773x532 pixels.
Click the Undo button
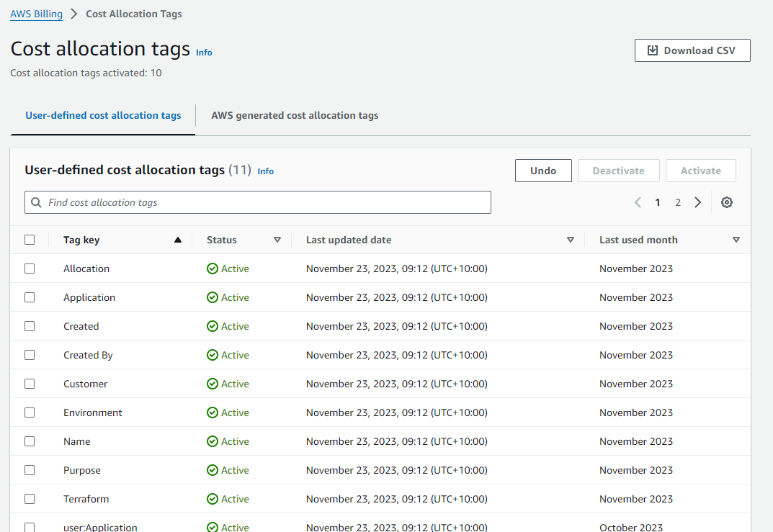coord(543,170)
